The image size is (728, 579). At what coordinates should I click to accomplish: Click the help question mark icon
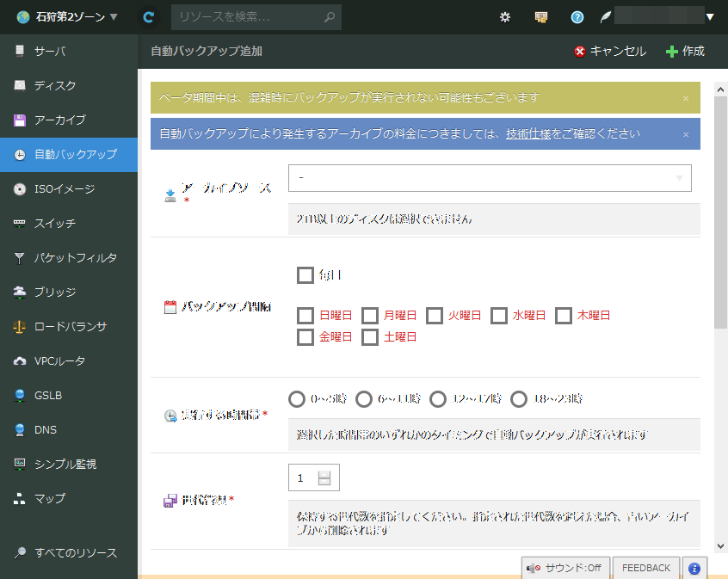pyautogui.click(x=577, y=16)
